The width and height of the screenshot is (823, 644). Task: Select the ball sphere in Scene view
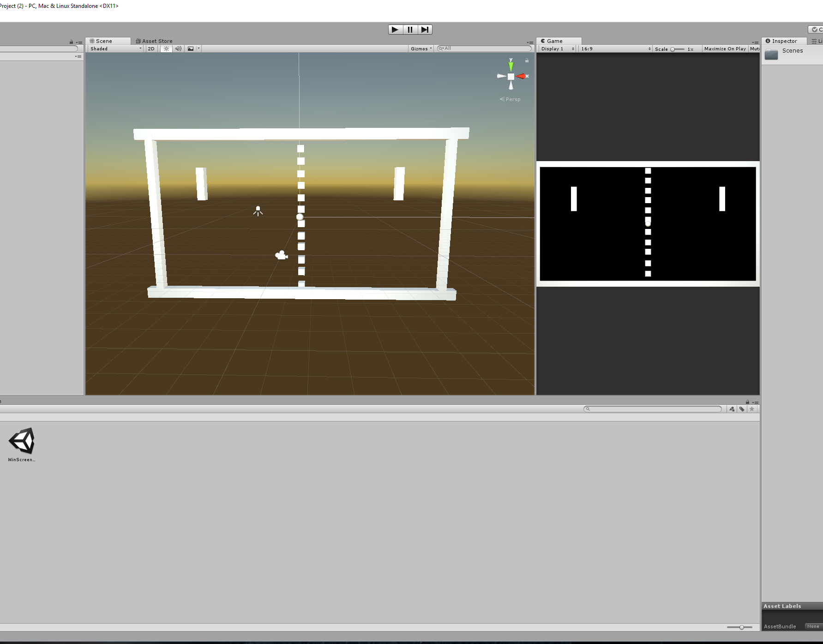pyautogui.click(x=300, y=217)
